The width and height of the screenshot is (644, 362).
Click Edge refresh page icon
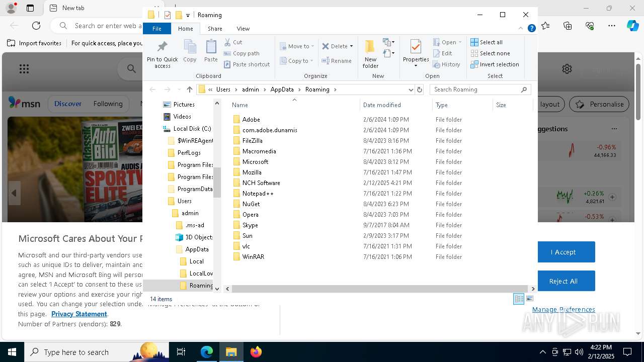(36, 26)
